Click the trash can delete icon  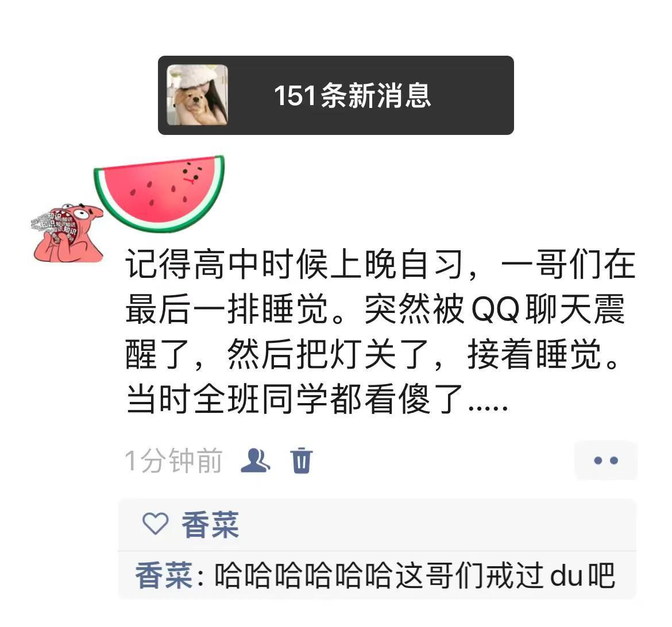(302, 460)
